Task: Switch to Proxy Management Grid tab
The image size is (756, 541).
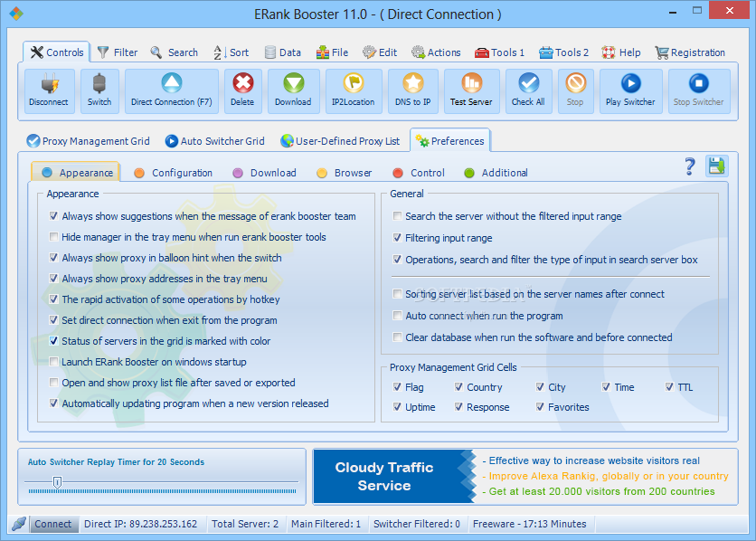Action: click(x=89, y=141)
